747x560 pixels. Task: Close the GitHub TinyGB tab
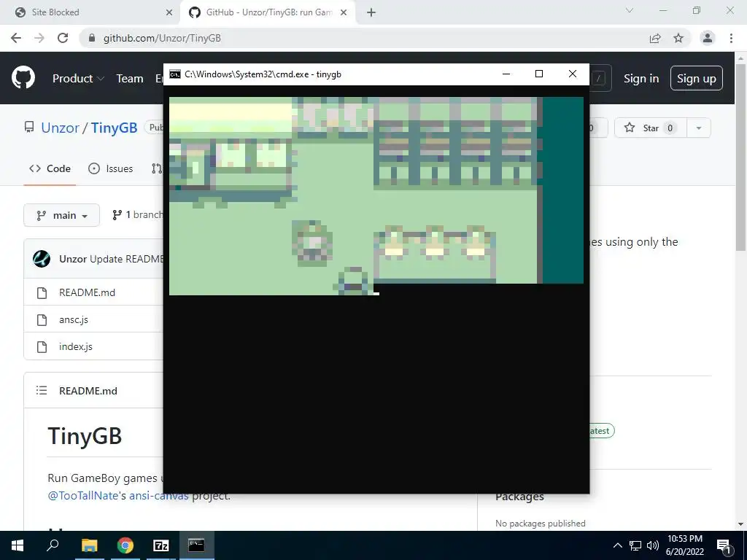(x=344, y=12)
